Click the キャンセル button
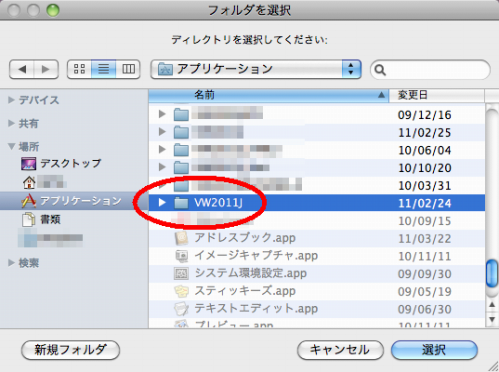The image size is (499, 372). click(340, 350)
